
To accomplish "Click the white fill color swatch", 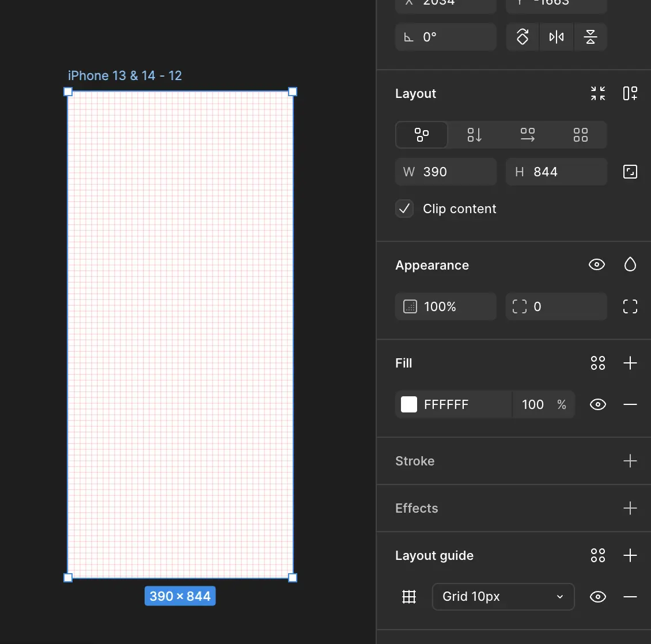I will (x=409, y=404).
